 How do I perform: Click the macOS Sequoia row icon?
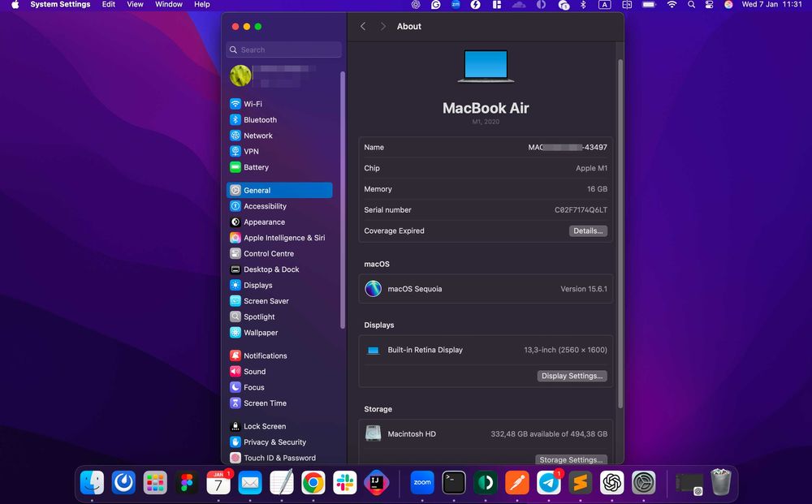(374, 289)
